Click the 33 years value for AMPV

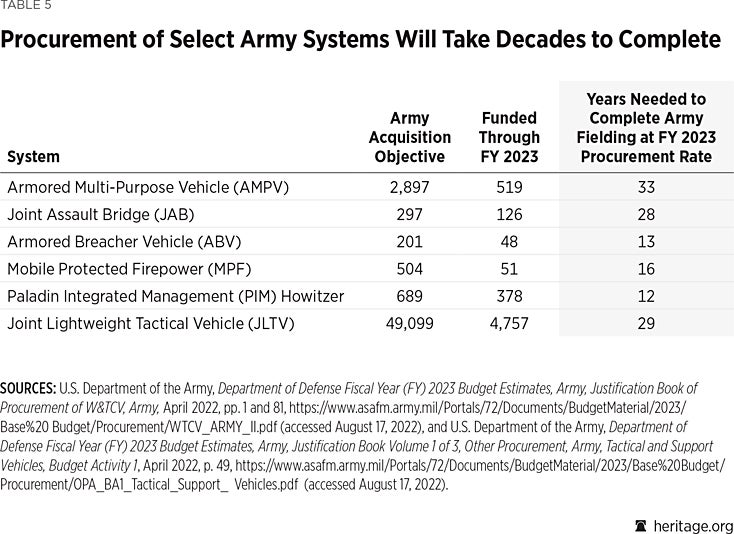[x=645, y=187]
